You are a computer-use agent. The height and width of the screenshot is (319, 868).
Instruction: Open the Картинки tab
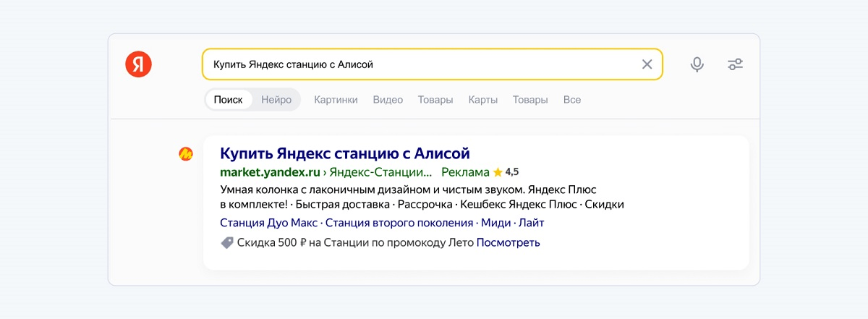pos(336,100)
